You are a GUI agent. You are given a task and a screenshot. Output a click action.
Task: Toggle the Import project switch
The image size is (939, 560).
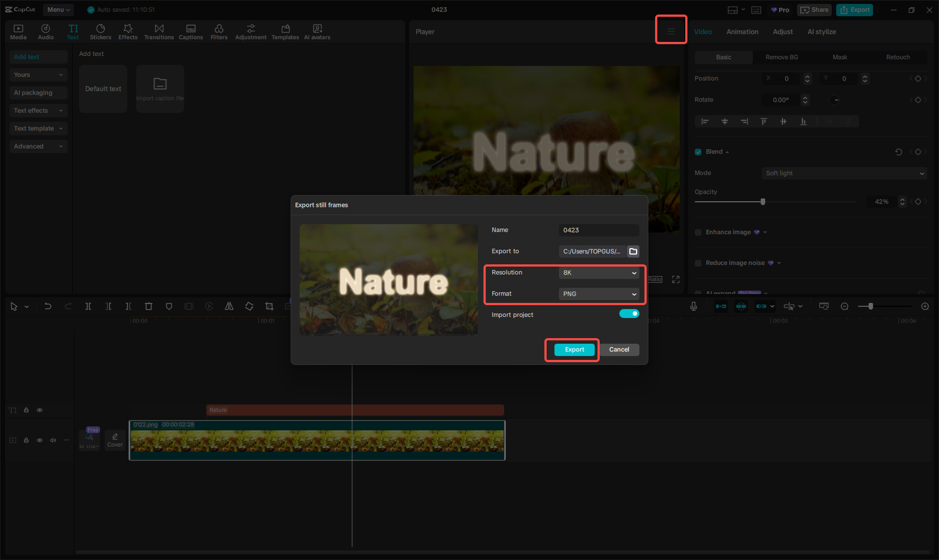[x=629, y=314]
